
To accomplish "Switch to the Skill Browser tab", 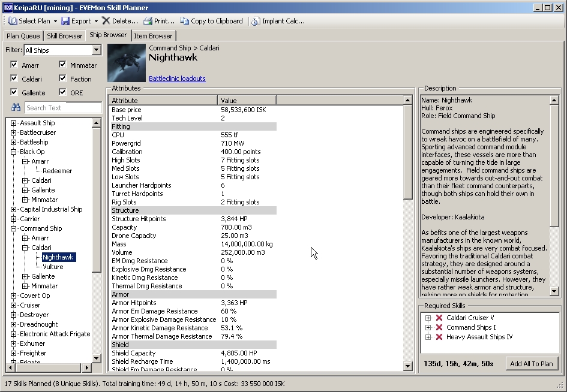I will 65,36.
